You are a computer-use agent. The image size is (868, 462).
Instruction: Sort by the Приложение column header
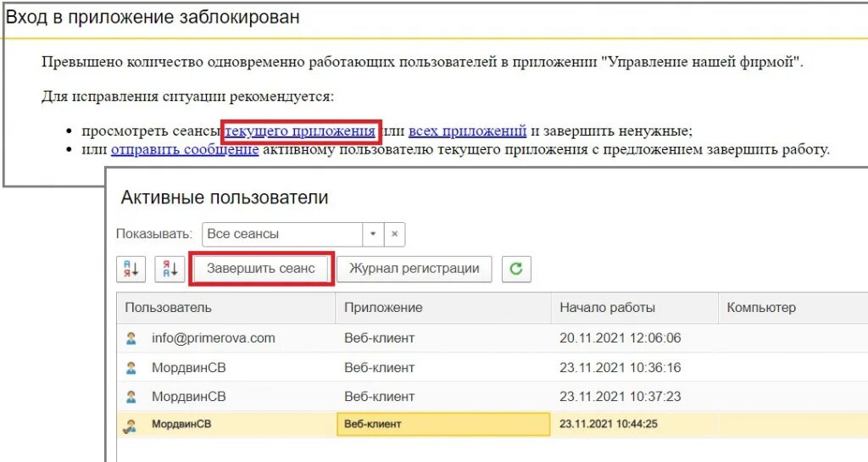coord(443,308)
